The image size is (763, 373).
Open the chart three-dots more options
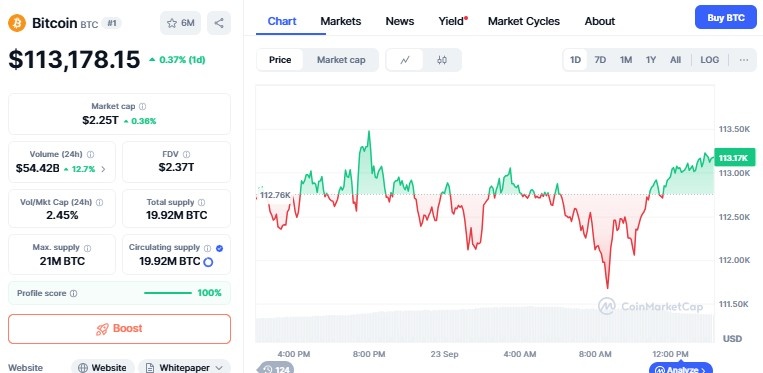click(x=744, y=60)
